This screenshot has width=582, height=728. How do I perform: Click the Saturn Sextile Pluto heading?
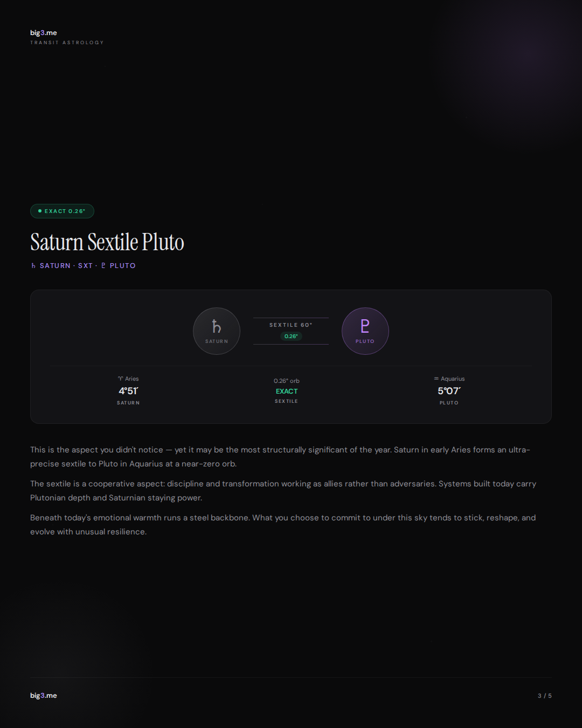[x=107, y=242]
